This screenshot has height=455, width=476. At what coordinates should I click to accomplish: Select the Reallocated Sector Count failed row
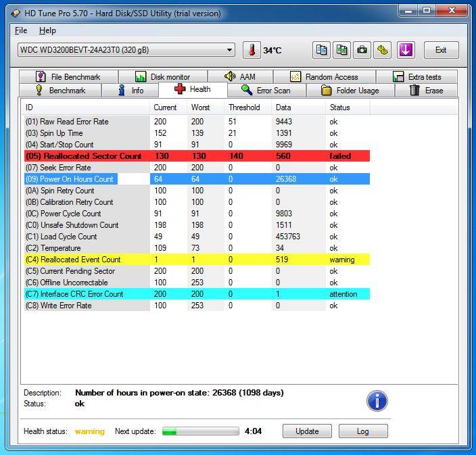197,156
